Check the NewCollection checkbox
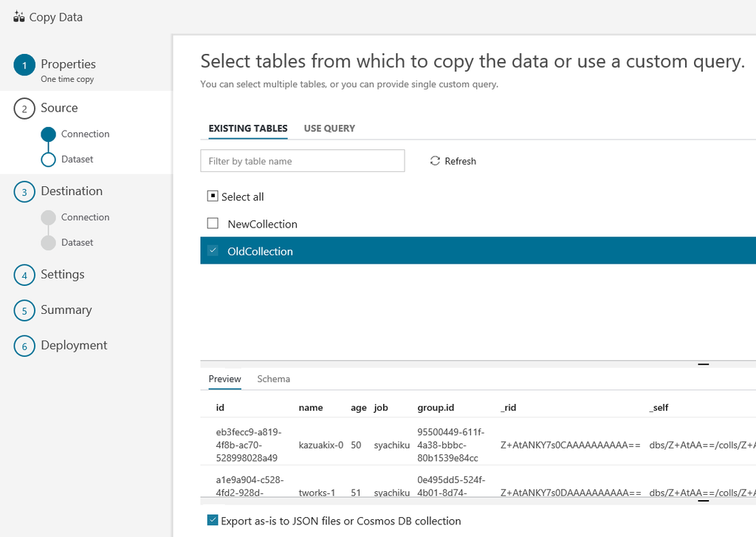Viewport: 756px width, 537px height. click(x=213, y=224)
